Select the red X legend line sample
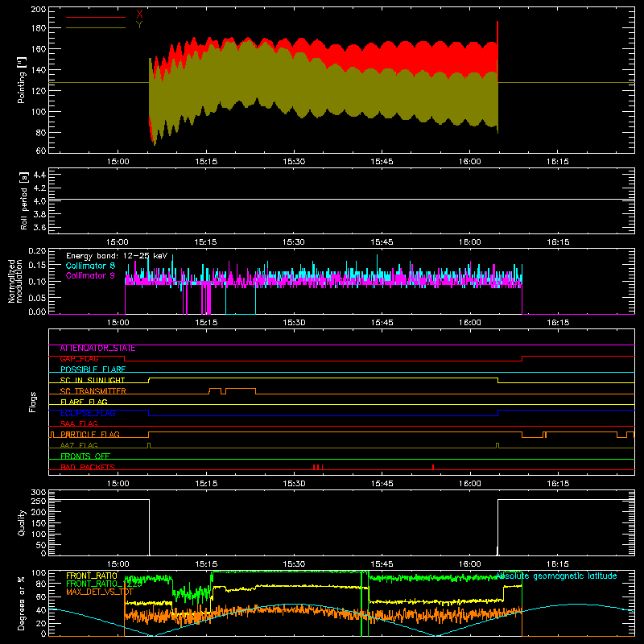The image size is (644, 644). point(96,17)
